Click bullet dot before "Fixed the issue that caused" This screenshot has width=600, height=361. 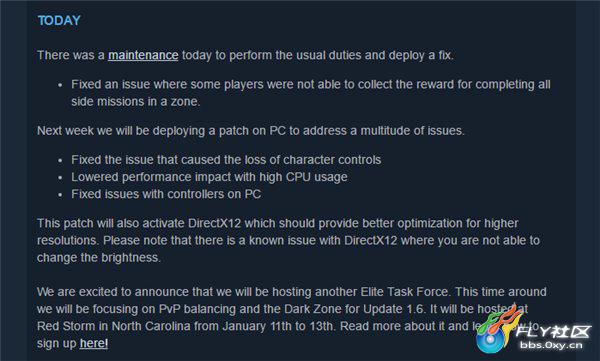coord(60,160)
